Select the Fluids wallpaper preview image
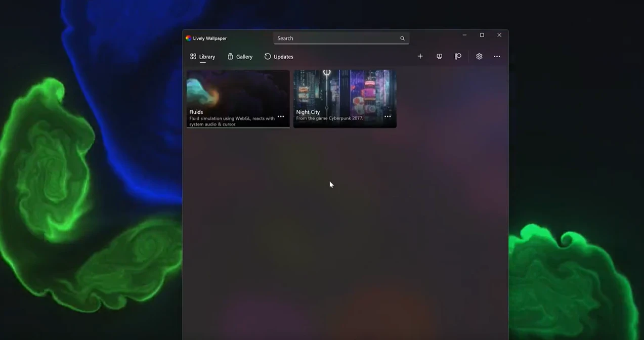Image resolution: width=644 pixels, height=340 pixels. point(238,89)
